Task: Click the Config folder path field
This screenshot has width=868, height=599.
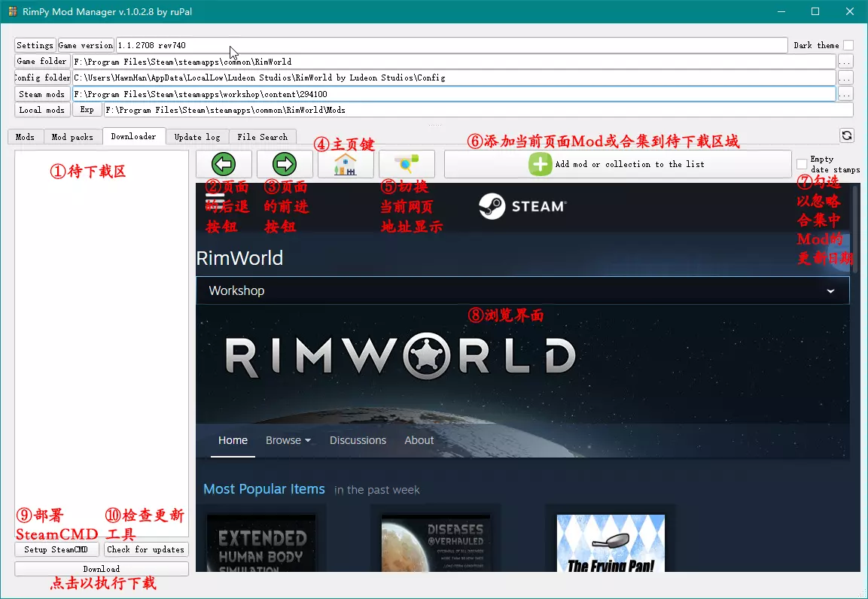Action: tap(454, 78)
